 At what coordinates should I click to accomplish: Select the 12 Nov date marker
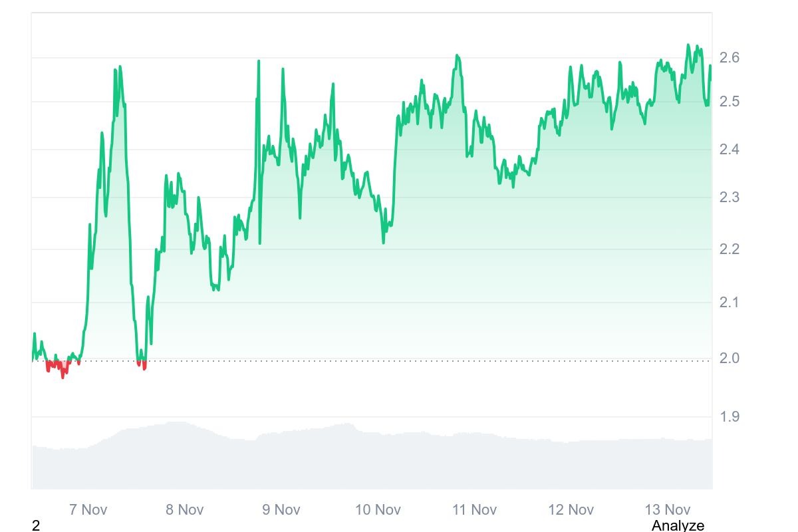[x=571, y=510]
